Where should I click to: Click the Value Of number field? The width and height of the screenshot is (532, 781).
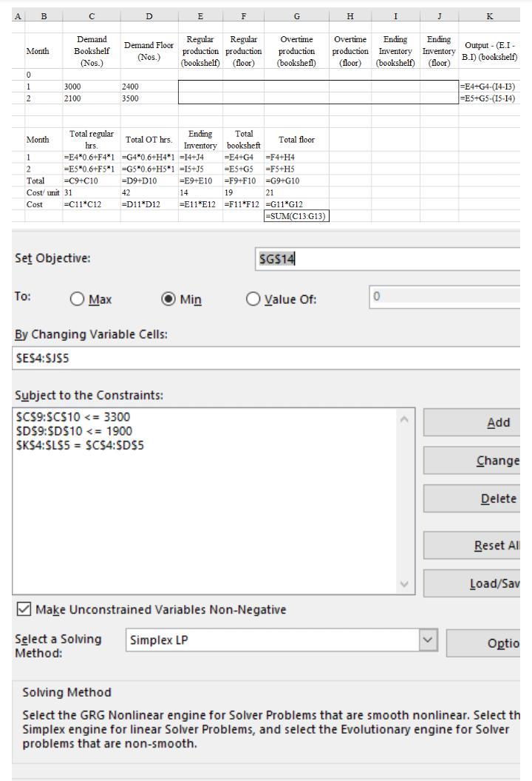click(444, 297)
